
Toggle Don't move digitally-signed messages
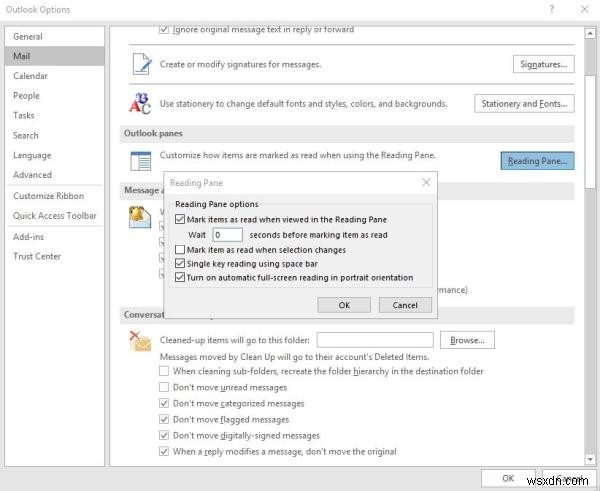point(164,435)
